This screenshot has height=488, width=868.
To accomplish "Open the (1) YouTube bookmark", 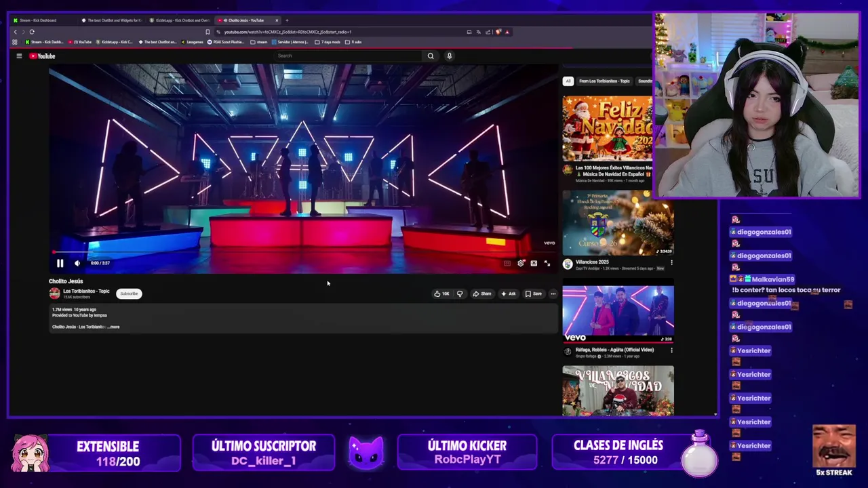I will [80, 42].
